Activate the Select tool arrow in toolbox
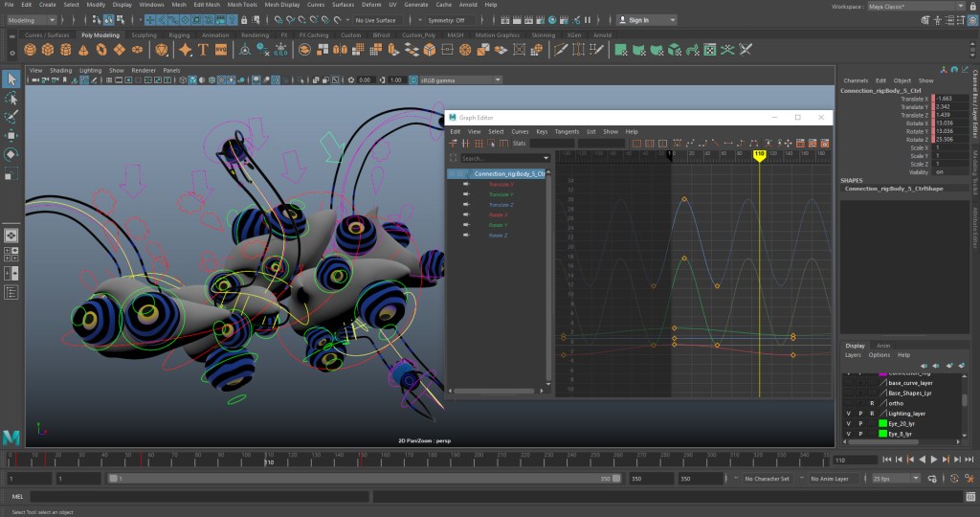This screenshot has height=517, width=980. pyautogui.click(x=11, y=79)
